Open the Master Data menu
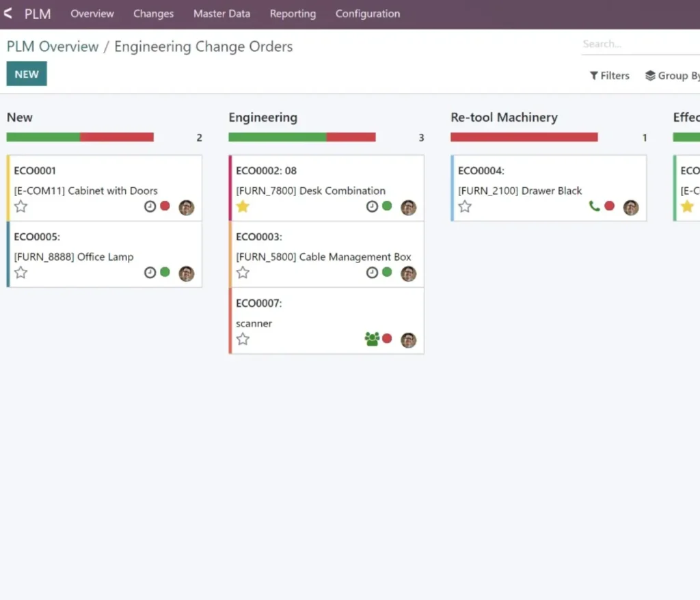 221,14
